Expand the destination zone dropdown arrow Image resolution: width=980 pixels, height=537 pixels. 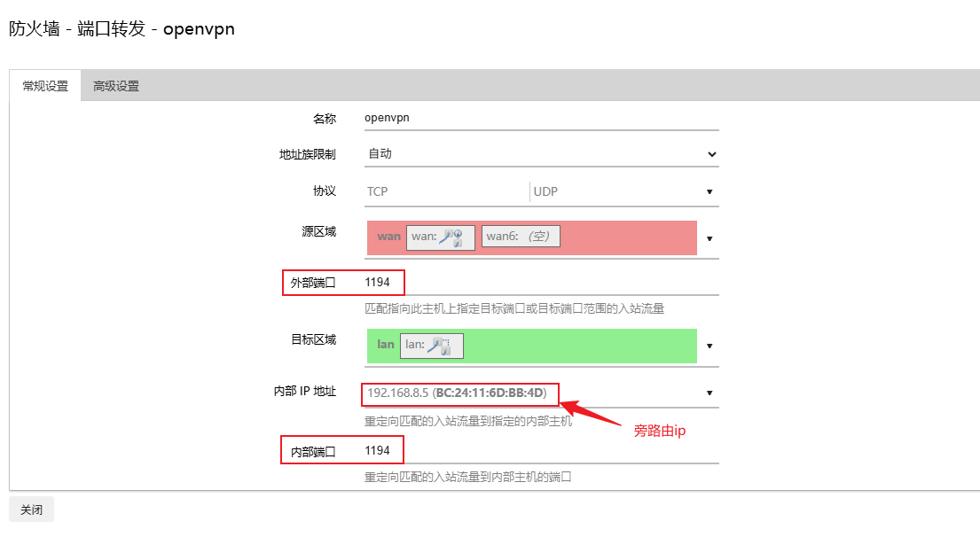(710, 346)
